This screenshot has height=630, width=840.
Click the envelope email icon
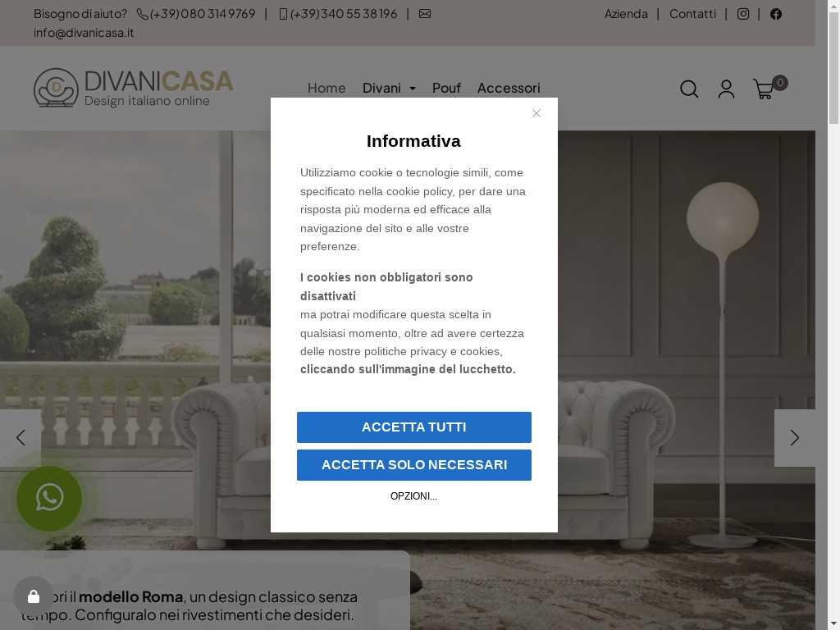tap(425, 14)
